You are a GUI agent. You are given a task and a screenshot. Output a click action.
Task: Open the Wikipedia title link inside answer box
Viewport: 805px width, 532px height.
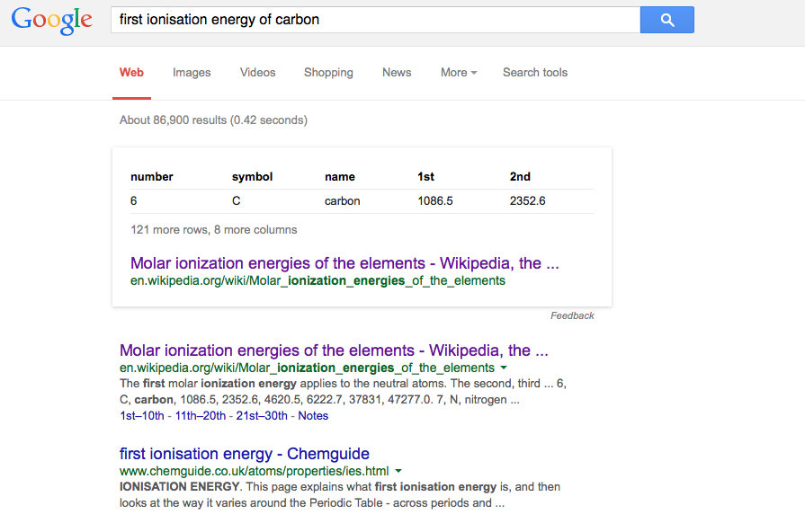[344, 263]
